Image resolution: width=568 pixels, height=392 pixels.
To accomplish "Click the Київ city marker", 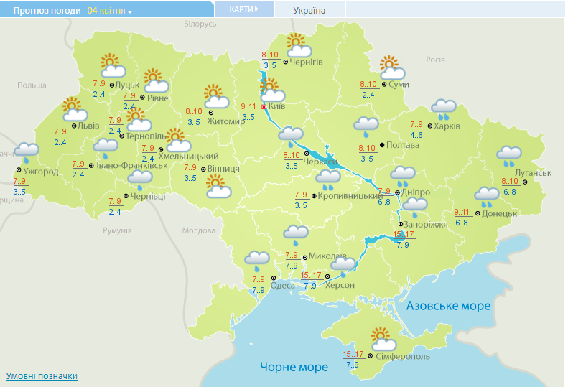I will click(264, 106).
